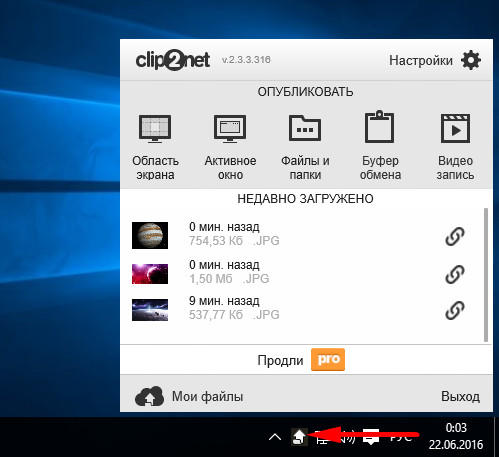This screenshot has height=457, width=499.
Task: Capture Активное окно screenshot icon
Action: pos(230,129)
